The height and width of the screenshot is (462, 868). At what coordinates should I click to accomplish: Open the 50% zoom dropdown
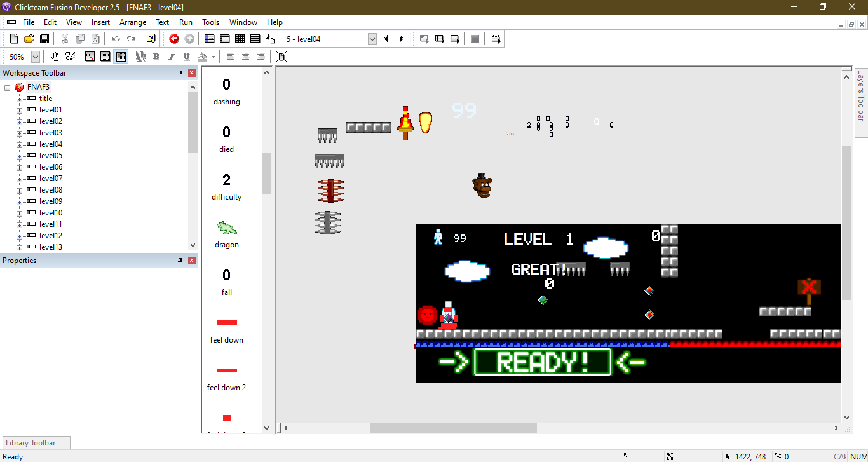click(36, 57)
